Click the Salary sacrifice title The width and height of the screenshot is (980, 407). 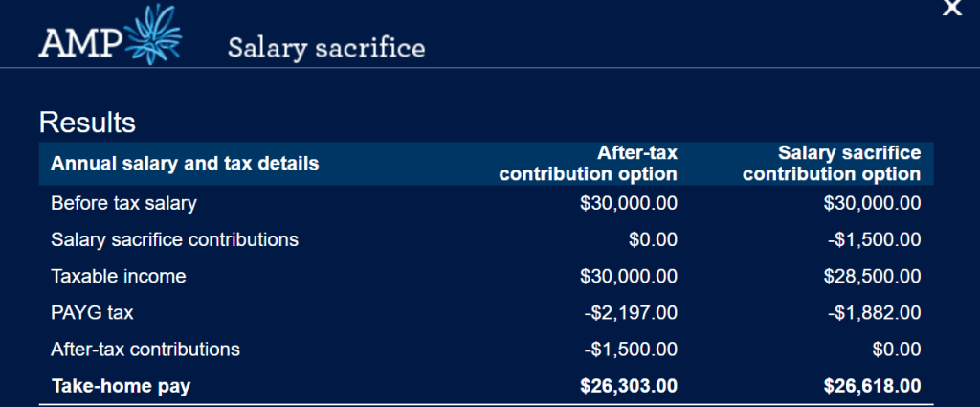[x=325, y=48]
